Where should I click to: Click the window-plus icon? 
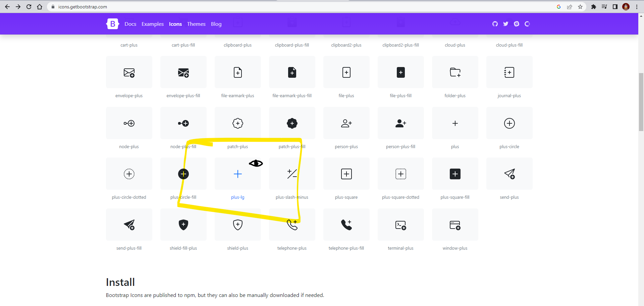click(x=455, y=225)
